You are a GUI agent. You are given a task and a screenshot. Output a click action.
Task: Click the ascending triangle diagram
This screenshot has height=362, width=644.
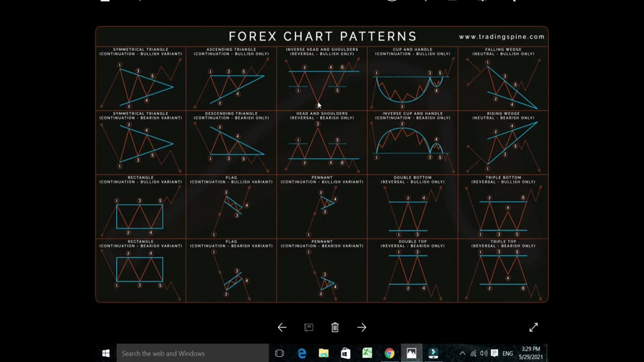[231, 84]
